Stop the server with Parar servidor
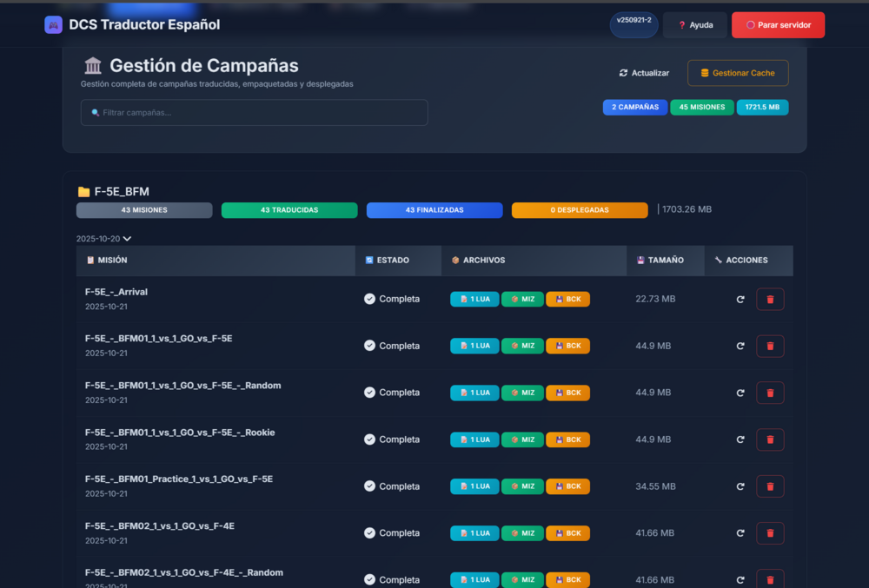This screenshot has width=869, height=588. (x=778, y=25)
